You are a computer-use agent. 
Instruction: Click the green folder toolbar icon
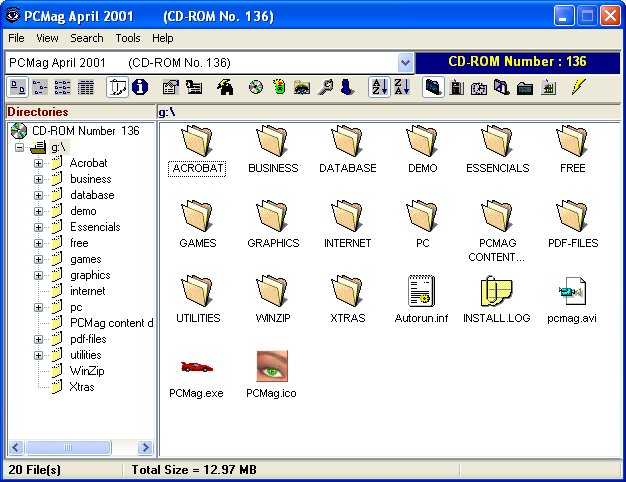click(525, 87)
